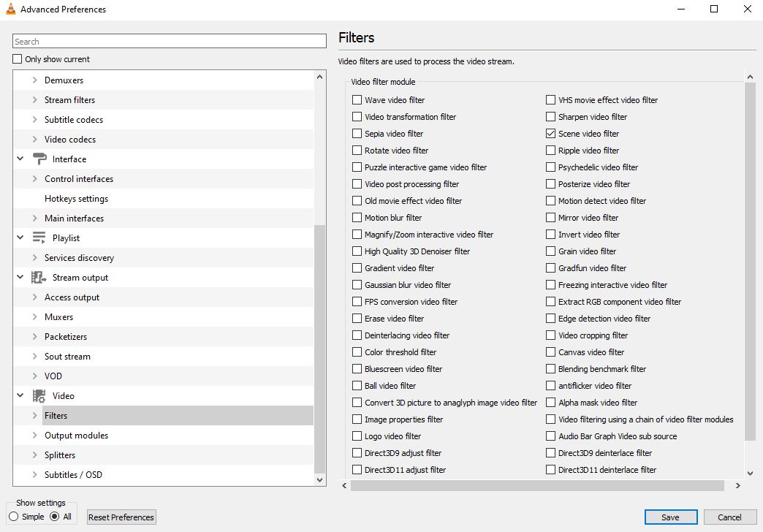Select the All settings radio button
Screen dimensions: 763x532
tap(55, 517)
